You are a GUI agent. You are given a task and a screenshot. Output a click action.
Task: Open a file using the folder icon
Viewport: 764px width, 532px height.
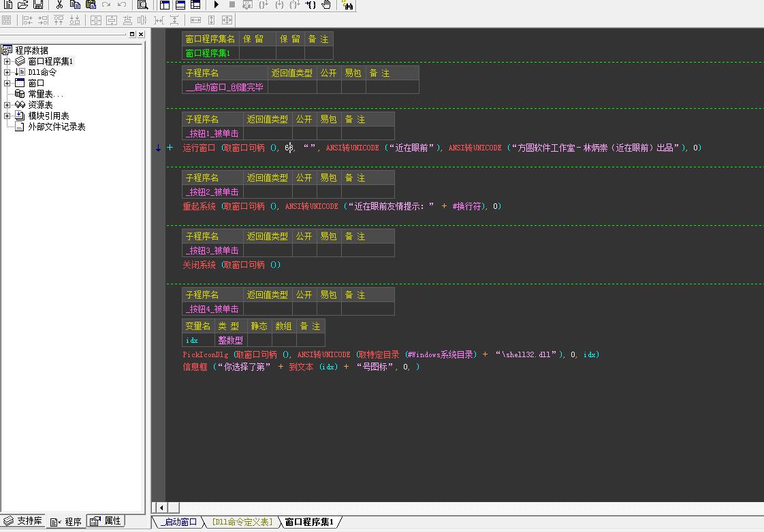tap(23, 5)
